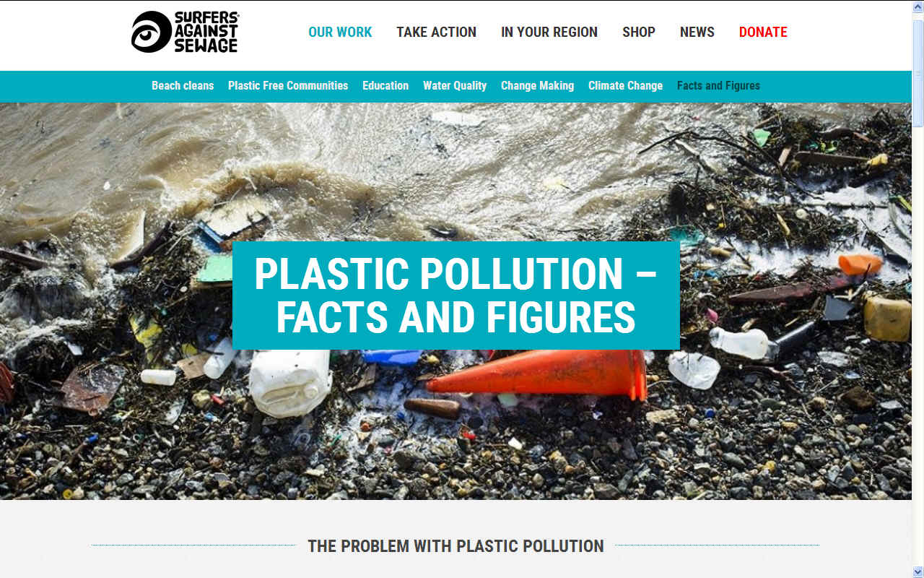
Task: Go to the Education section
Action: pyautogui.click(x=385, y=85)
